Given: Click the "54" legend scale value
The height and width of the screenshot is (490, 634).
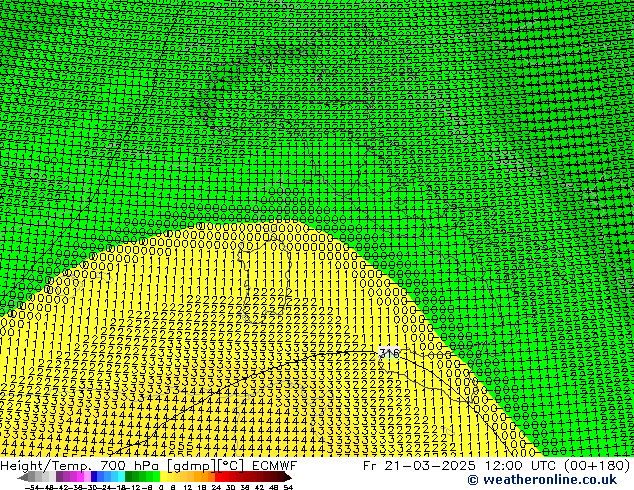Looking at the screenshot, I should pos(288,488).
